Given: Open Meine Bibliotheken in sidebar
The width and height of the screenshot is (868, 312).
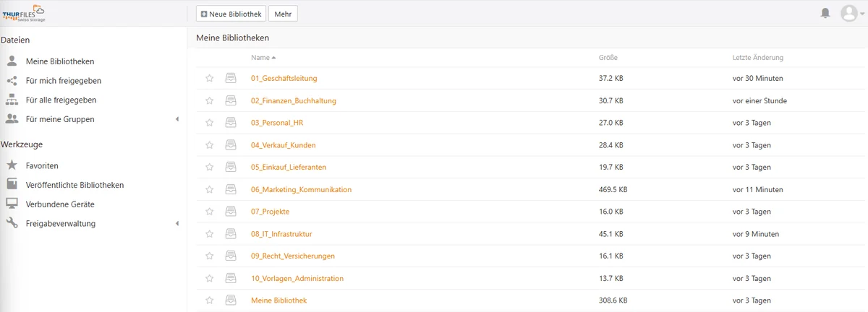Looking at the screenshot, I should coord(60,61).
